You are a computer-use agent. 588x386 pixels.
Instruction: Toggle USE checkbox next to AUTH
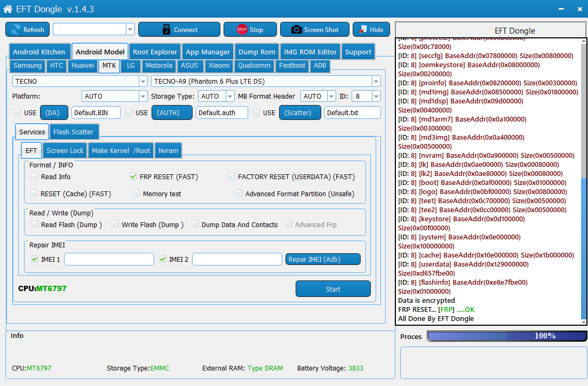[x=129, y=112]
